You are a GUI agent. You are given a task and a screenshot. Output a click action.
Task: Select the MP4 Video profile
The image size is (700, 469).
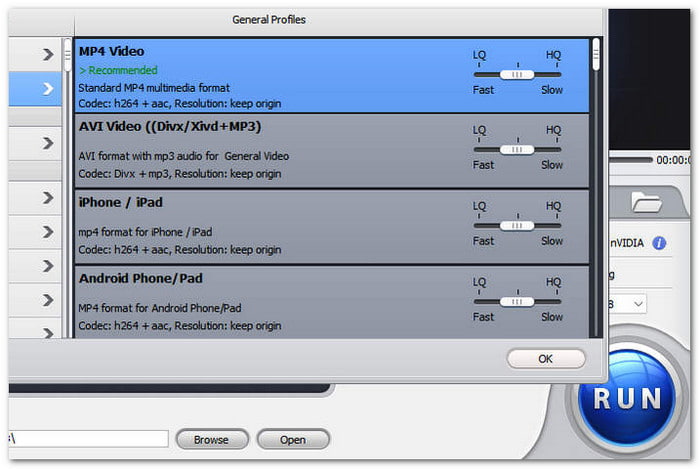click(x=270, y=76)
